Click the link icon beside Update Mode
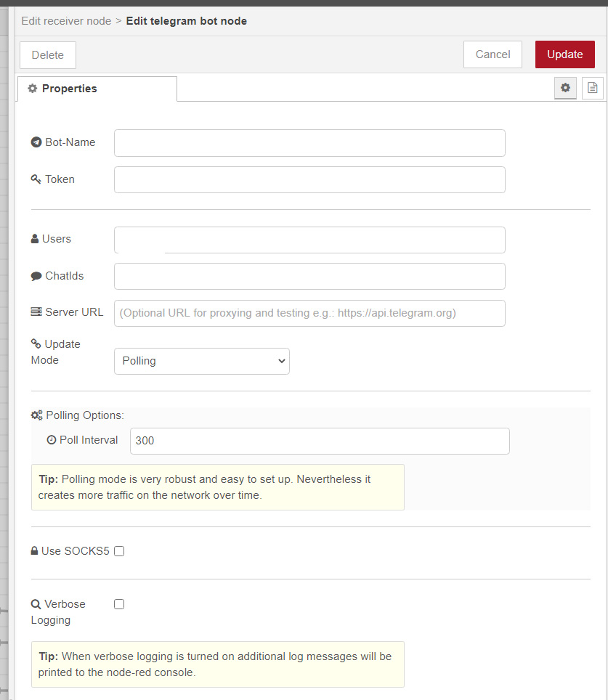This screenshot has width=608, height=700. (35, 343)
